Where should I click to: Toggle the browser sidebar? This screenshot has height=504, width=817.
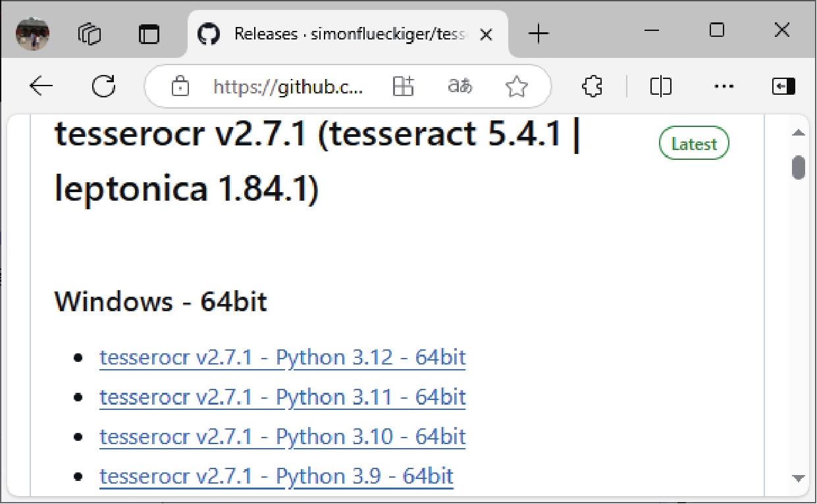pyautogui.click(x=783, y=86)
